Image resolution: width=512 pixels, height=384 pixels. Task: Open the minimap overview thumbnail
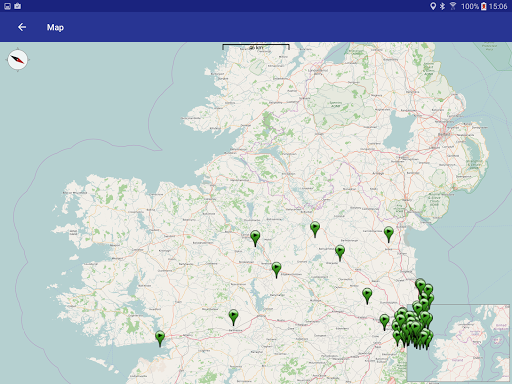(458, 343)
